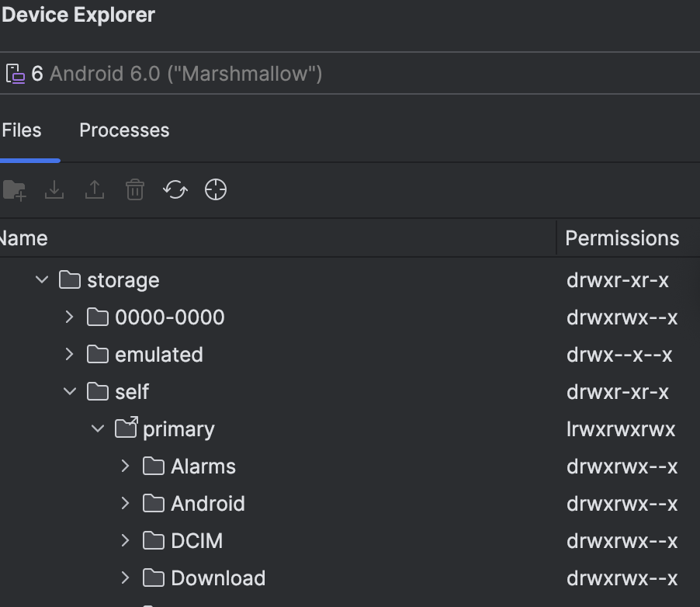Viewport: 700px width, 607px height.
Task: Expand the DCIM folder chevron
Action: coord(126,540)
